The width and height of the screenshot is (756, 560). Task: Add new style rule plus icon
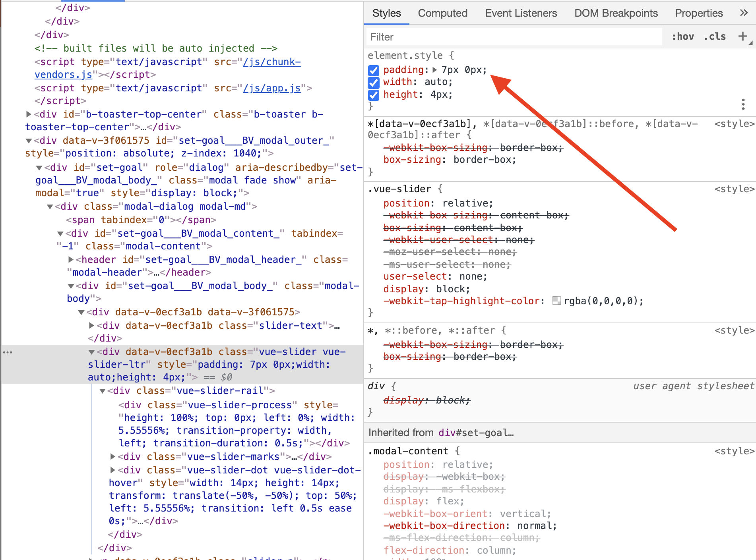742,36
